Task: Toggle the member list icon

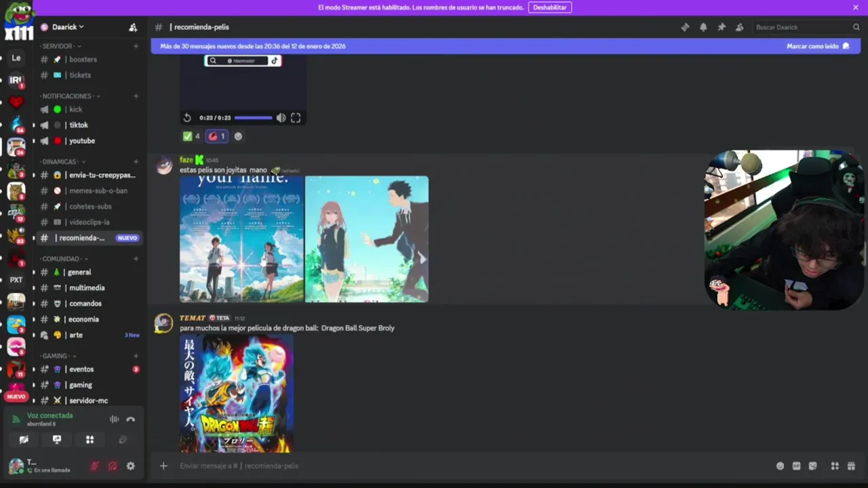Action: [739, 27]
